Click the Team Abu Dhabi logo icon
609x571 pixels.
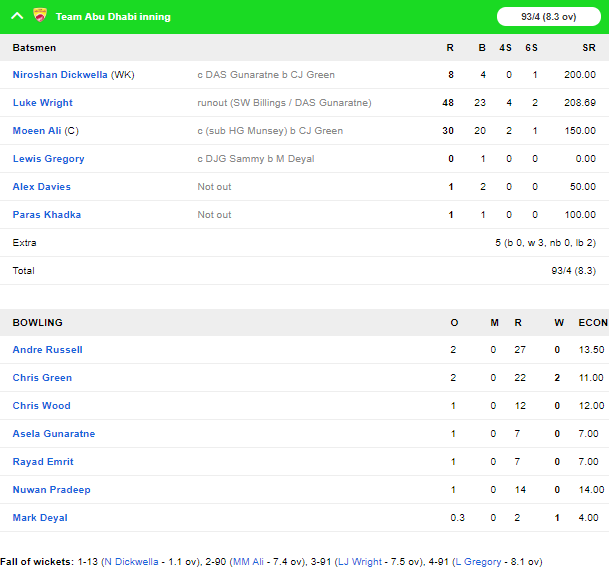[x=40, y=16]
